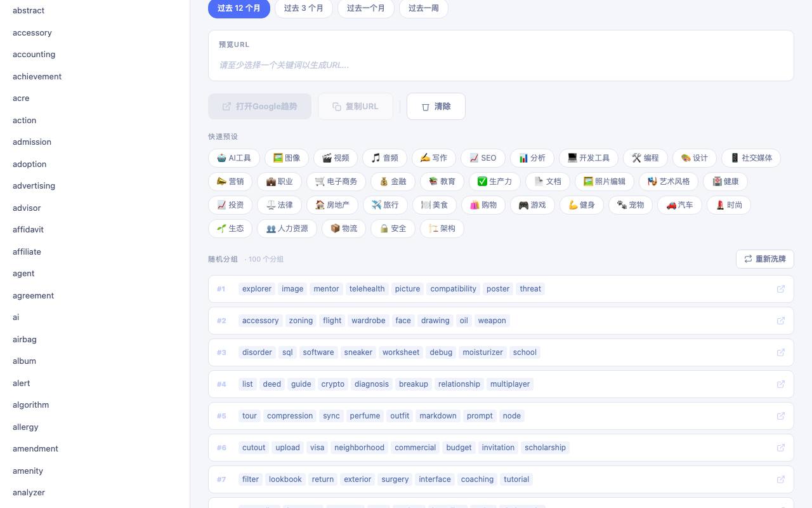Screen dimensions: 812x508
Task: Select the keyword 'algorithm' in sidebar
Action: pyautogui.click(x=31, y=405)
